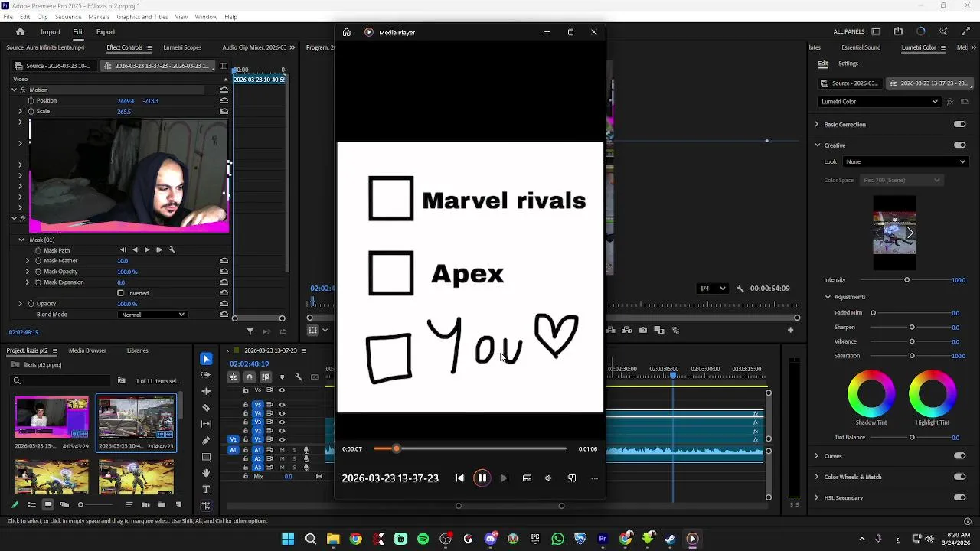Expand the Curves section
The height and width of the screenshot is (551, 980).
click(816, 456)
